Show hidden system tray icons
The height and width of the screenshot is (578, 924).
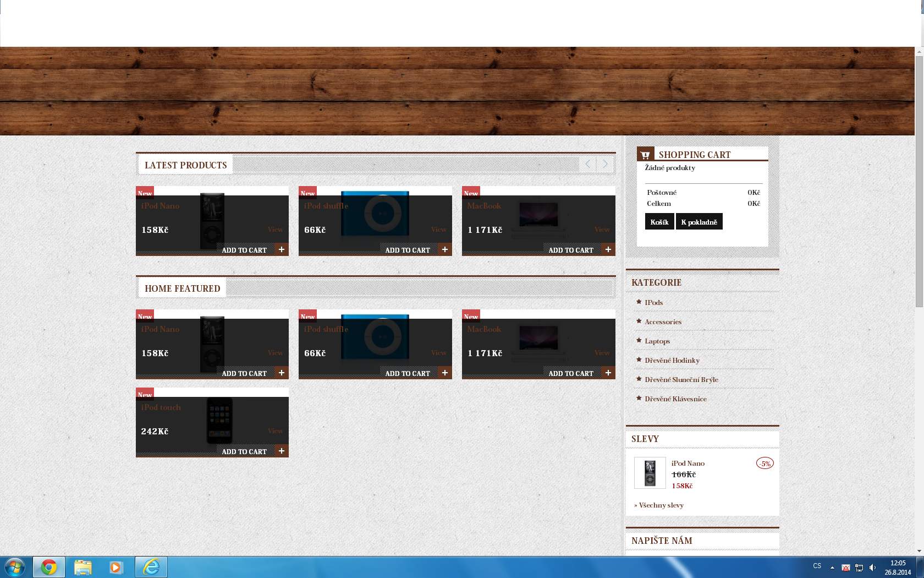(x=832, y=568)
